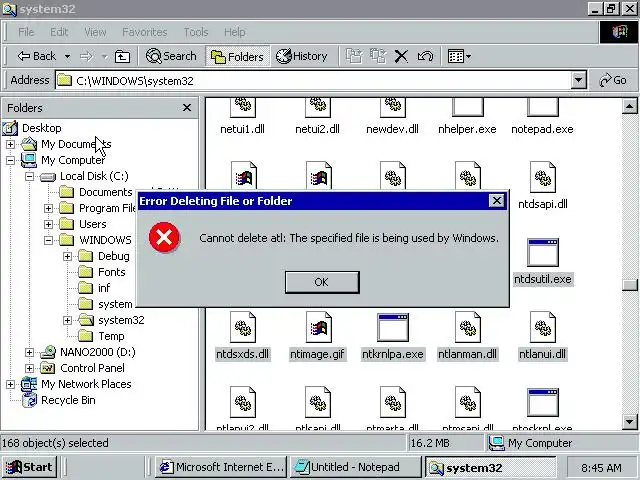
Task: Click the scroll up arrow of file list
Action: (x=630, y=107)
